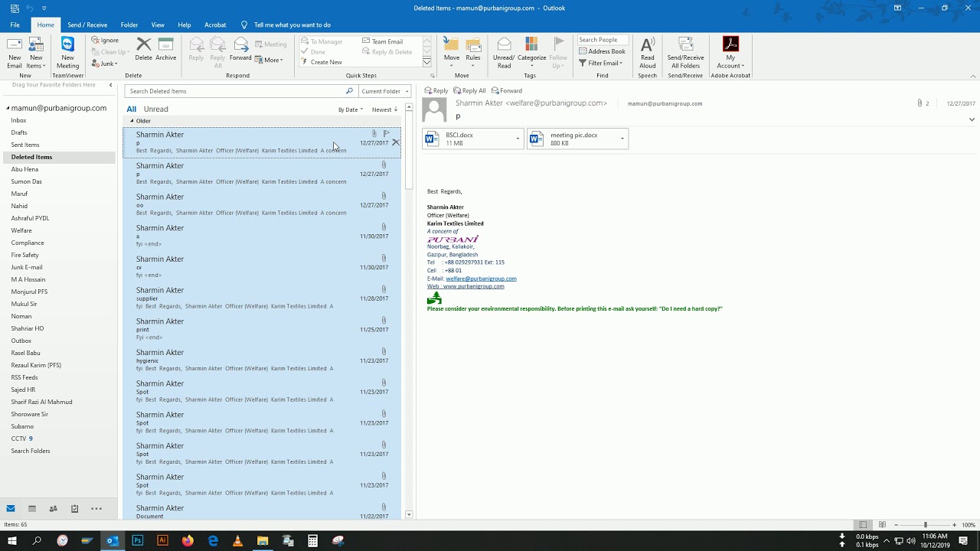Screen dimensions: 980x551
Task: Open Categorize color options
Action: pos(531,52)
